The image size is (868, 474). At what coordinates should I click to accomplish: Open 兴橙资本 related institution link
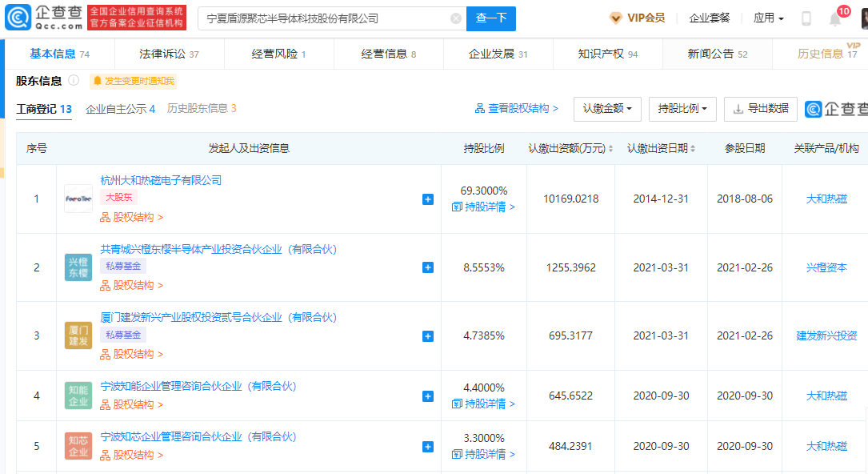pos(826,267)
